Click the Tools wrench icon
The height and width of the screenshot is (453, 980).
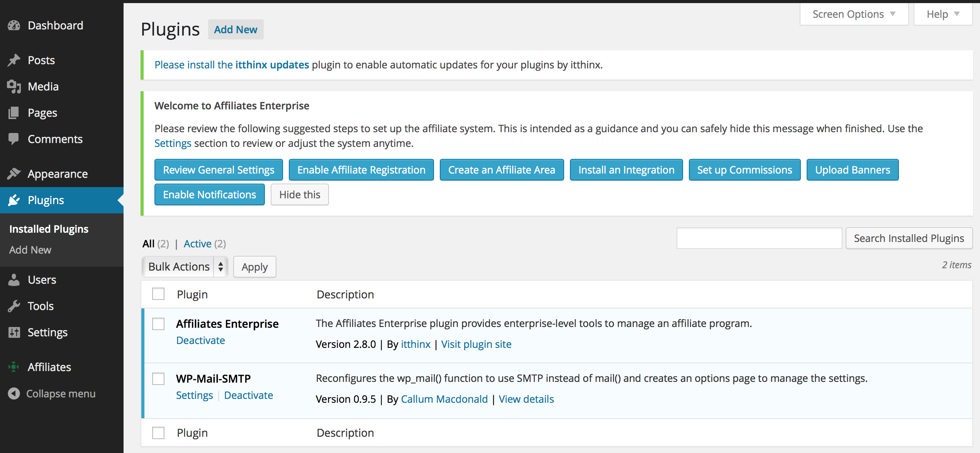coord(14,306)
